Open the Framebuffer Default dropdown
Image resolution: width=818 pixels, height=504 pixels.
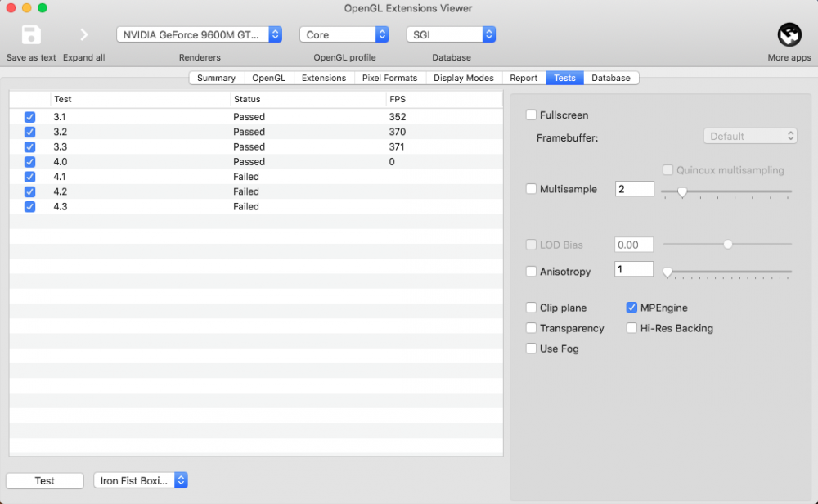tap(750, 136)
